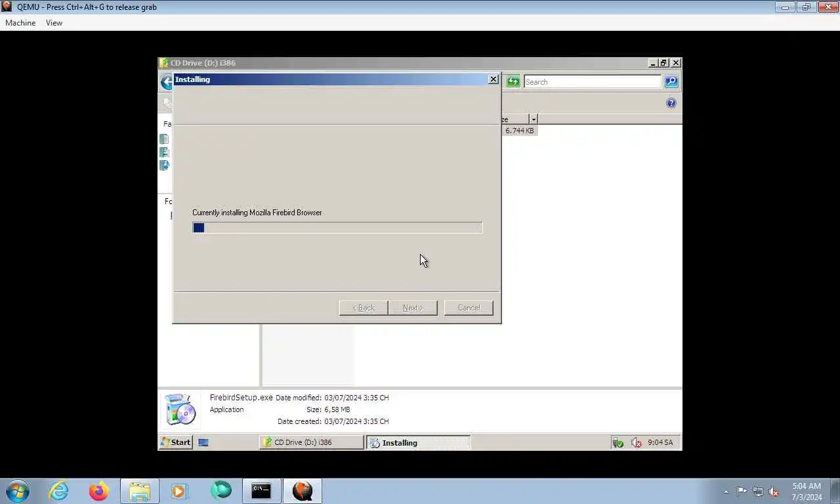Click the Action Center flag in host tray
The width and height of the screenshot is (840, 504).
tap(742, 492)
